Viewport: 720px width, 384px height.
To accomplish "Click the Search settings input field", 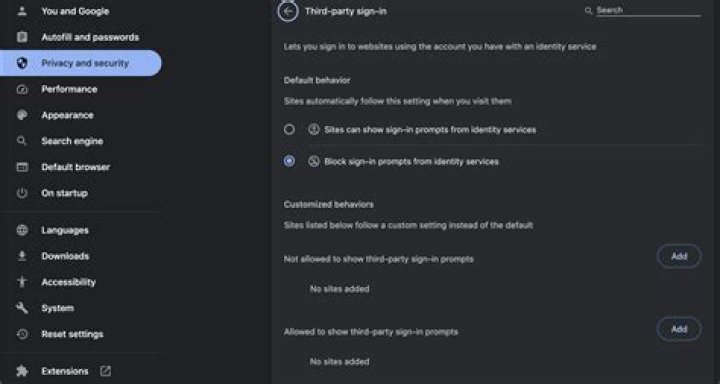I will point(648,11).
